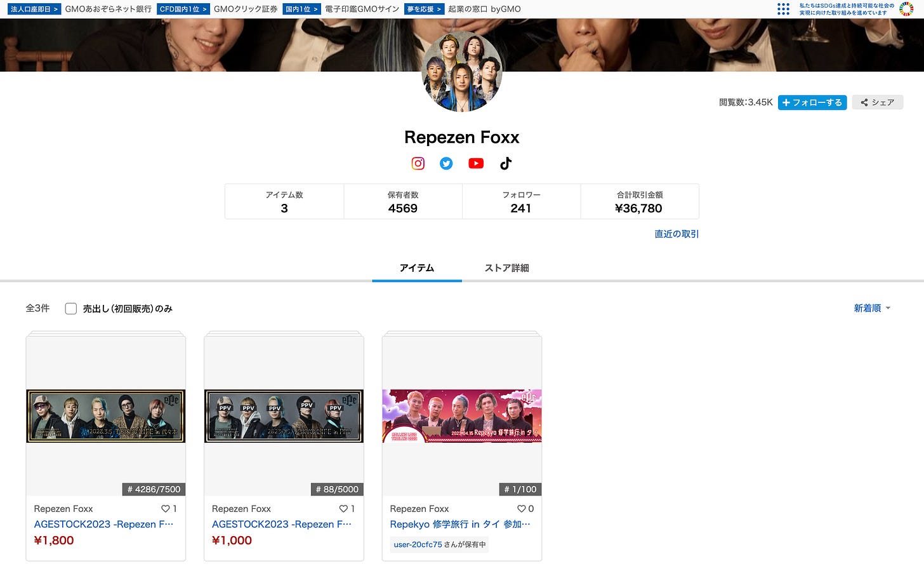Open the # 4286/7500 item thumbnail
The width and height of the screenshot is (924, 578).
coord(106,416)
